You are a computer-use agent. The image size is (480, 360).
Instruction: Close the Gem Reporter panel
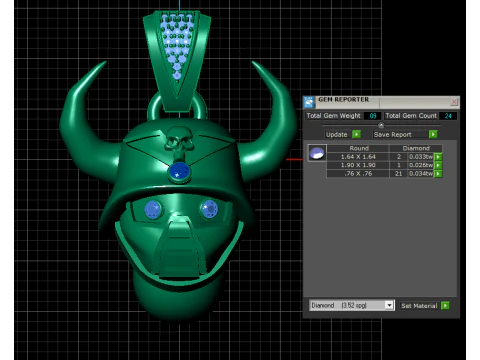point(454,102)
